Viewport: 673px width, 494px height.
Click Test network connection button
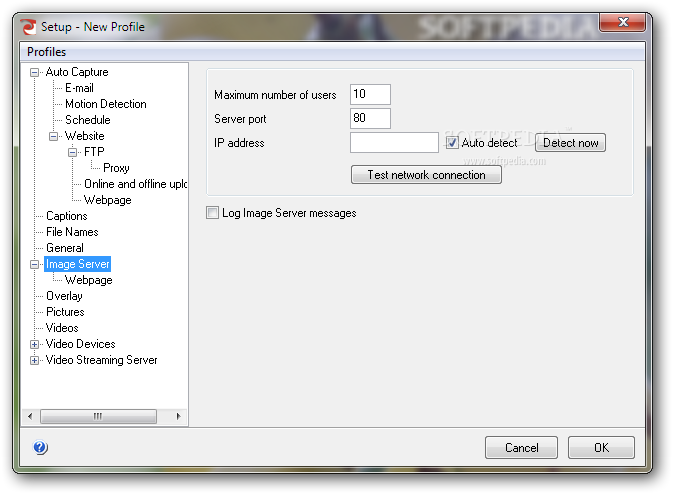point(426,175)
